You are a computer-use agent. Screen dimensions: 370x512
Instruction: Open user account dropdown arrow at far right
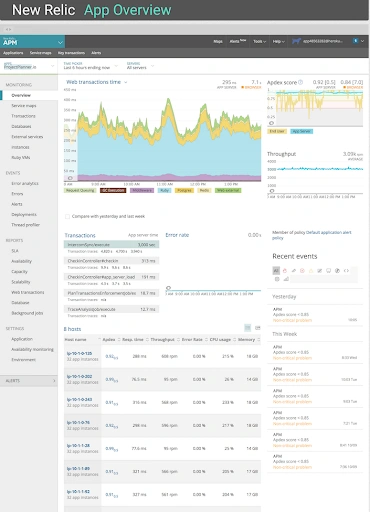[363, 41]
